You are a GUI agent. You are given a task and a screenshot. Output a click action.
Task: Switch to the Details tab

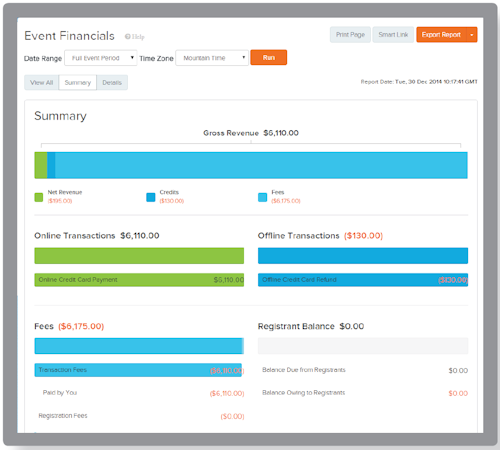112,83
